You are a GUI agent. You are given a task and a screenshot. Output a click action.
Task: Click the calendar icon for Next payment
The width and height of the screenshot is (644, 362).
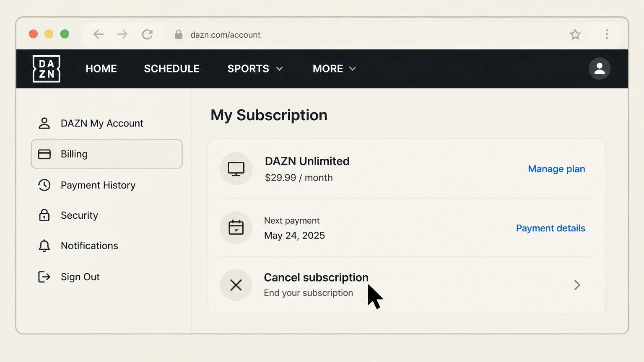236,228
